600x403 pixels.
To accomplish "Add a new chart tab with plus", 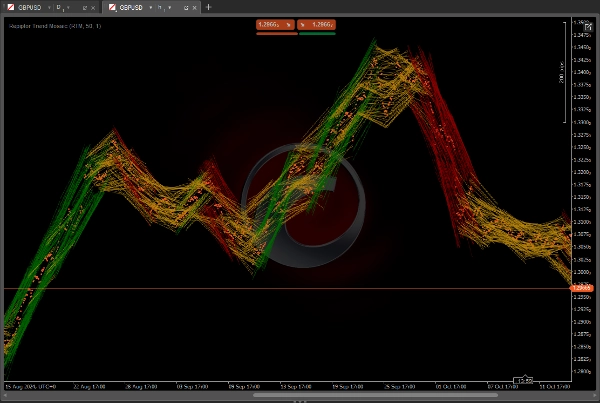I will (x=209, y=7).
